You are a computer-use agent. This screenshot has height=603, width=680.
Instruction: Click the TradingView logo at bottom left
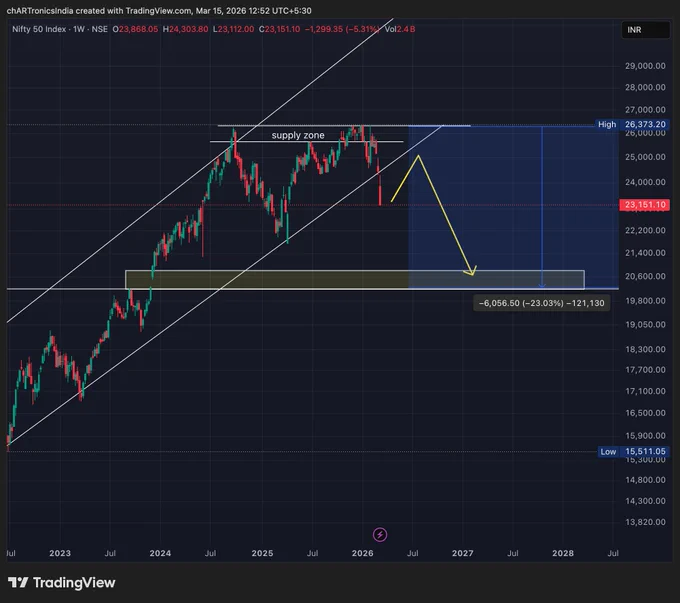pyautogui.click(x=62, y=583)
